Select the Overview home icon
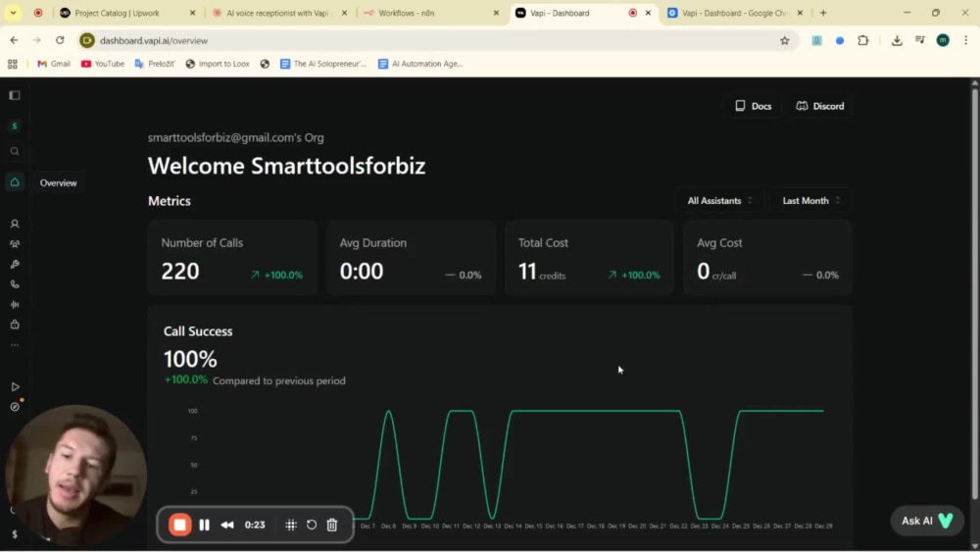 pyautogui.click(x=15, y=182)
